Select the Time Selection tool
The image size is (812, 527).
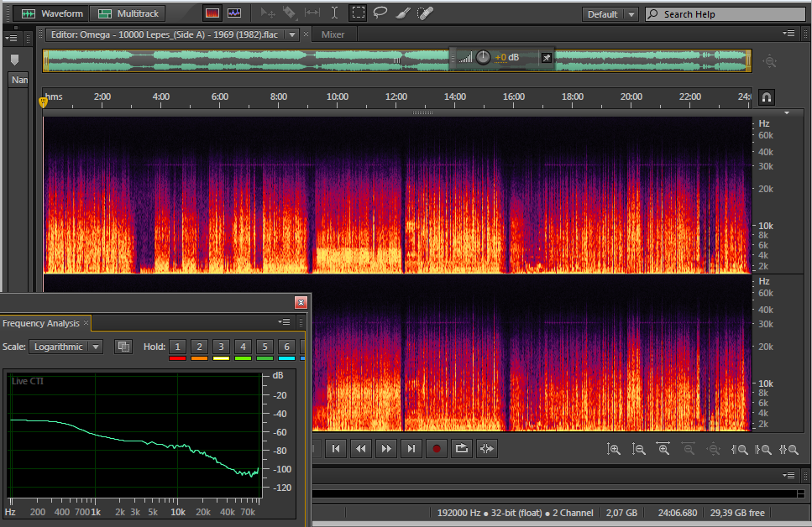point(334,13)
